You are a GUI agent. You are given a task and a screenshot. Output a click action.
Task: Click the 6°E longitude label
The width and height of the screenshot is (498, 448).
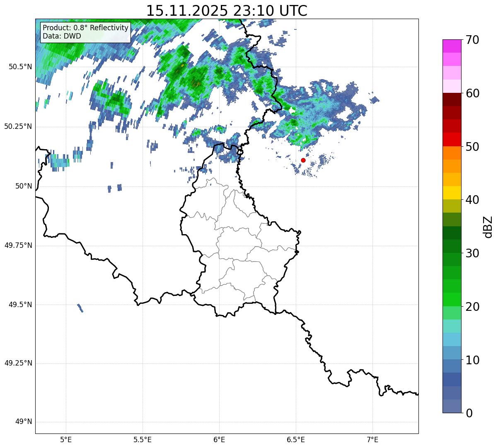click(x=219, y=440)
